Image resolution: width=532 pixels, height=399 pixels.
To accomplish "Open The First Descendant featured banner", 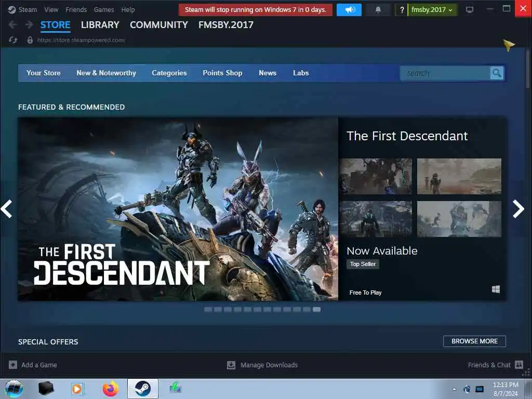I will pyautogui.click(x=178, y=209).
